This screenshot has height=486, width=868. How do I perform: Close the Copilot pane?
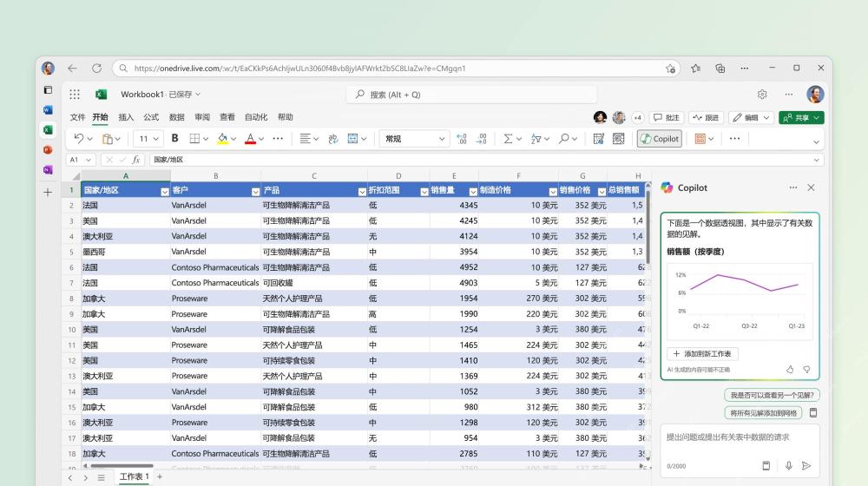point(811,187)
